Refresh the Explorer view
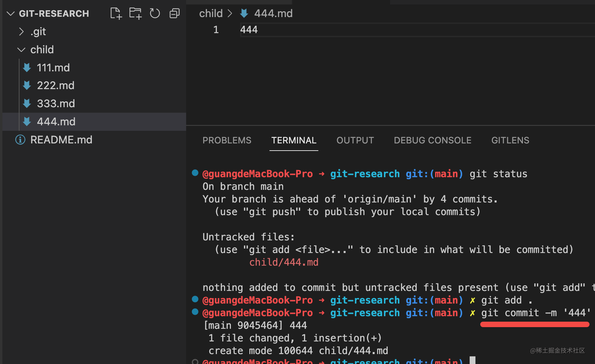 click(x=155, y=13)
